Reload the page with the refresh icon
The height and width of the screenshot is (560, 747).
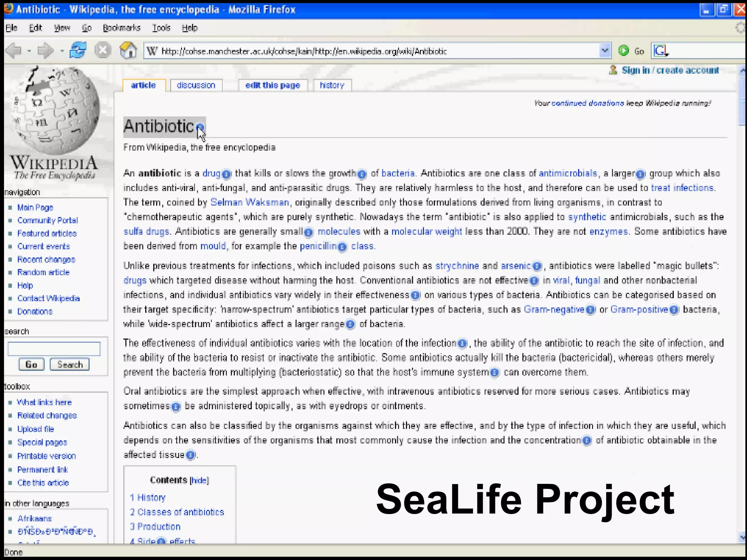tap(78, 50)
